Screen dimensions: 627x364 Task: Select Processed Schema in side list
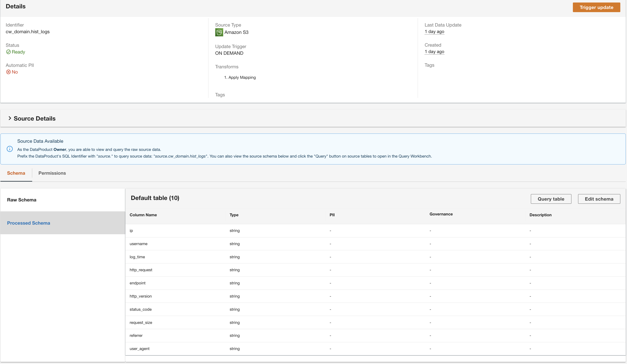pyautogui.click(x=29, y=223)
